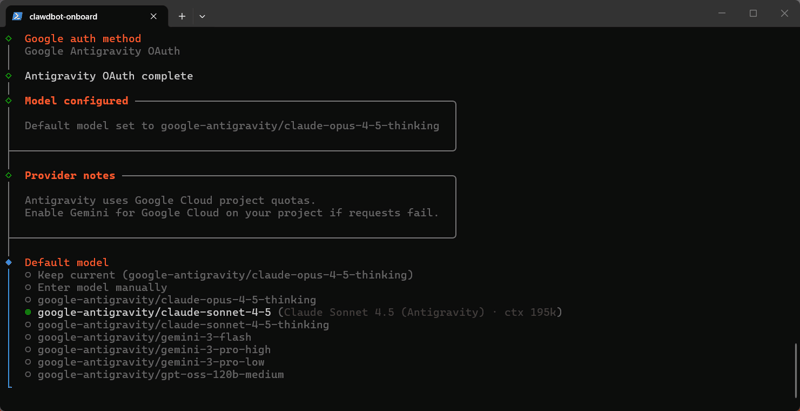Click the Antigravity OAuth complete status line
Screen dimensions: 800x411
tap(109, 76)
